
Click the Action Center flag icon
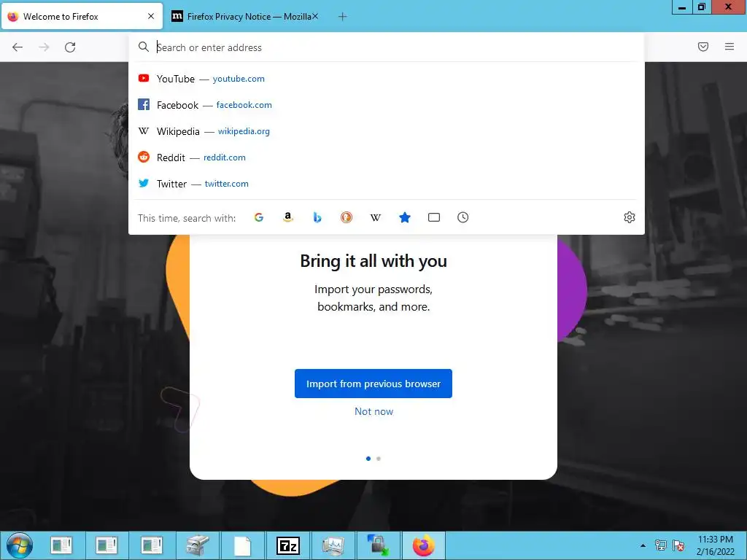[678, 545]
